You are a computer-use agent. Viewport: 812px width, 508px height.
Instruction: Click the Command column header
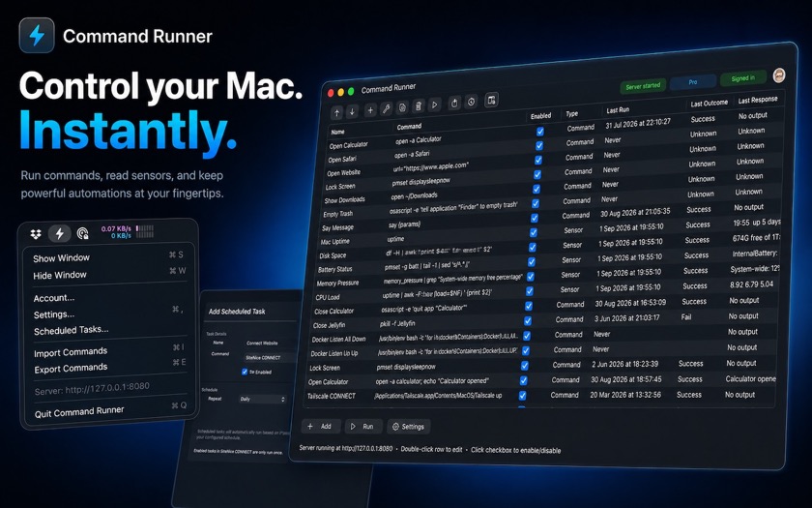point(409,126)
